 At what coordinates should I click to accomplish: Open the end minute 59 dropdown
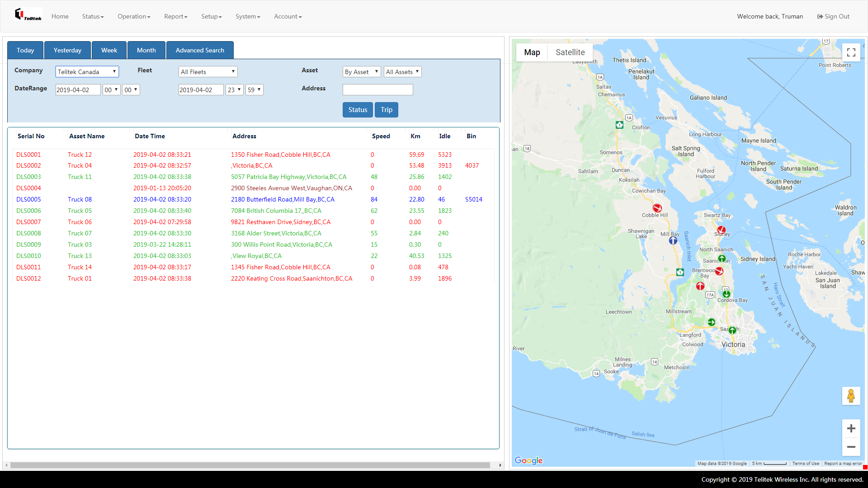255,90
